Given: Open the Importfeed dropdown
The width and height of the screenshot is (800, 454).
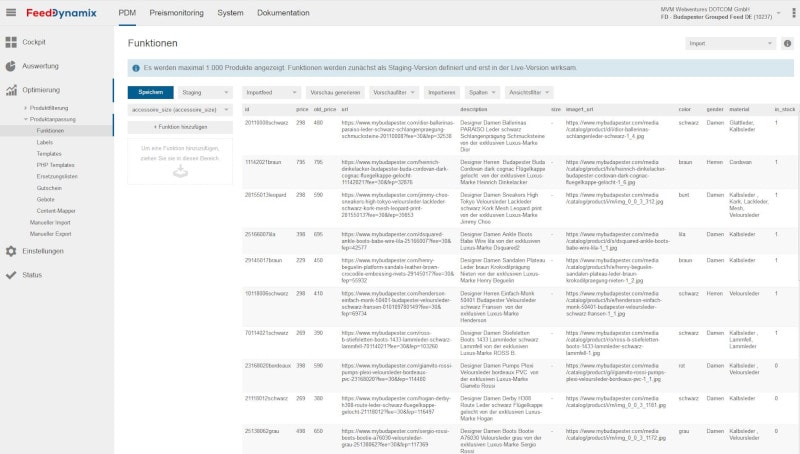Looking at the screenshot, I should click(x=268, y=92).
